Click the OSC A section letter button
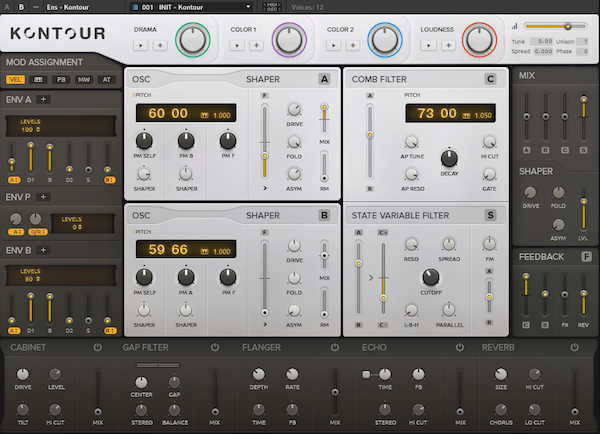Screen dimensions: 600x434 (324, 79)
